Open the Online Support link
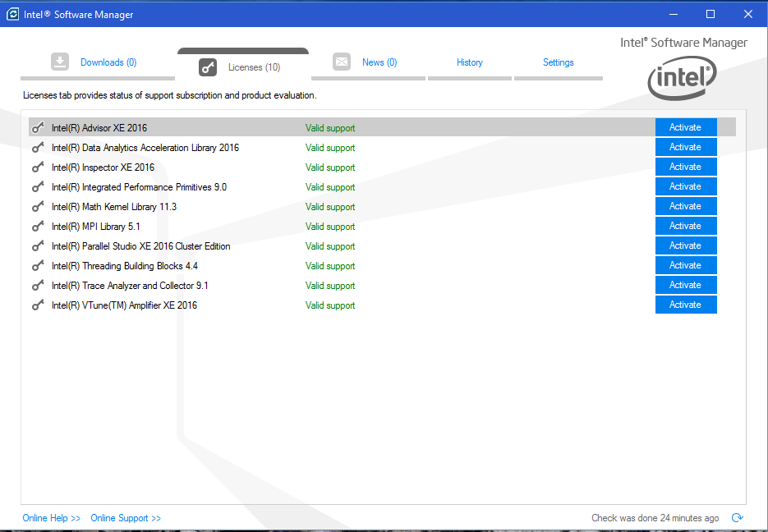 click(126, 518)
